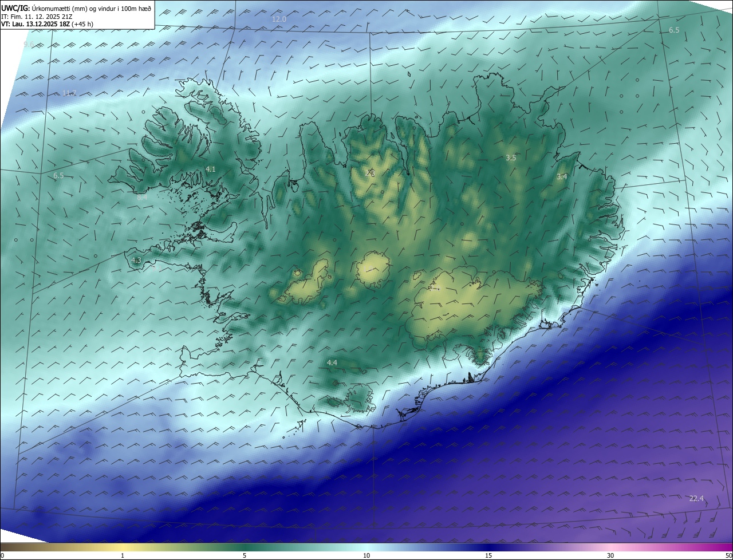Click the 12.0 value label on the map
The height and width of the screenshot is (560, 733).
[x=279, y=19]
